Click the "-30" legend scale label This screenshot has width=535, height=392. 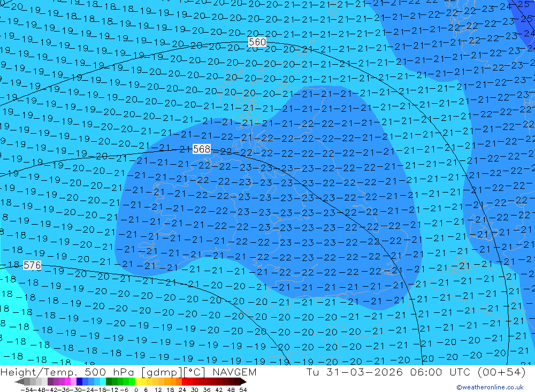[76, 390]
